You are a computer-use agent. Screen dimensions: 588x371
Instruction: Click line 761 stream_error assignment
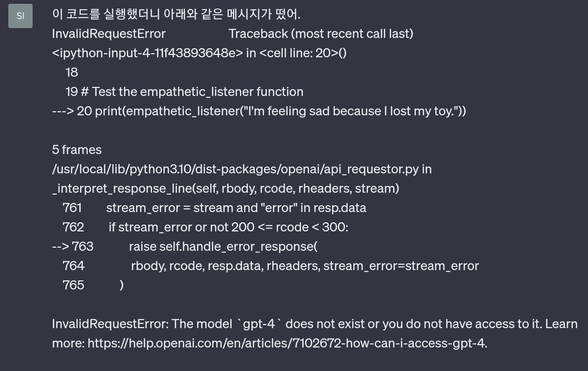pyautogui.click(x=236, y=208)
